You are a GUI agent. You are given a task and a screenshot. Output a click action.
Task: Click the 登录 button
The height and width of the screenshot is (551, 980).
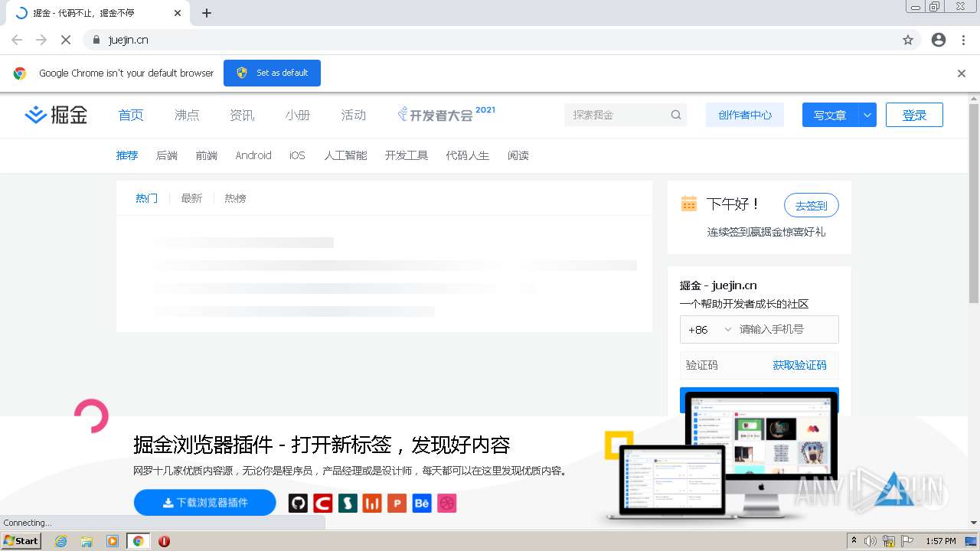coord(914,115)
